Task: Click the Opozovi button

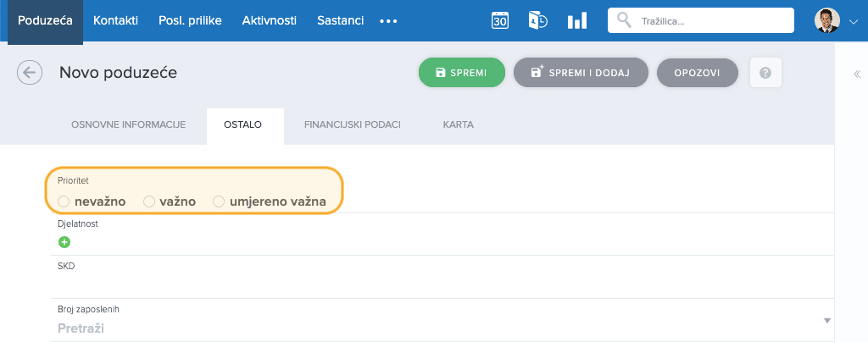Action: pos(697,72)
